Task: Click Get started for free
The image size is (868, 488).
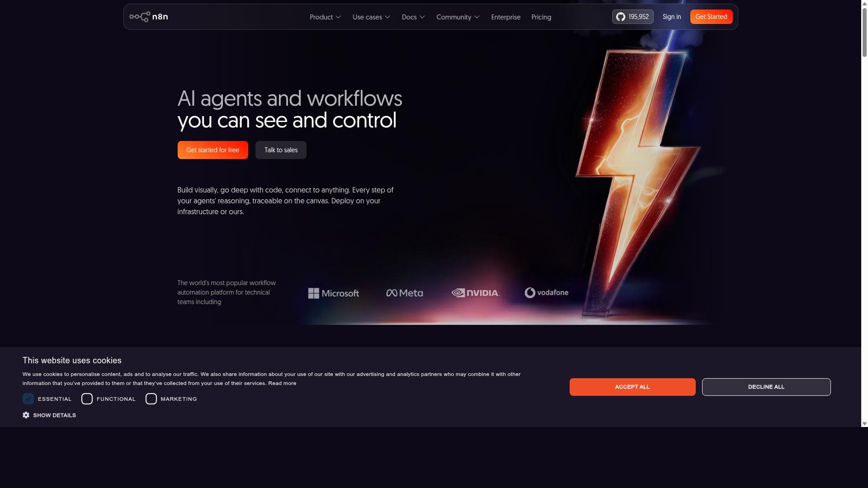Action: (x=212, y=150)
